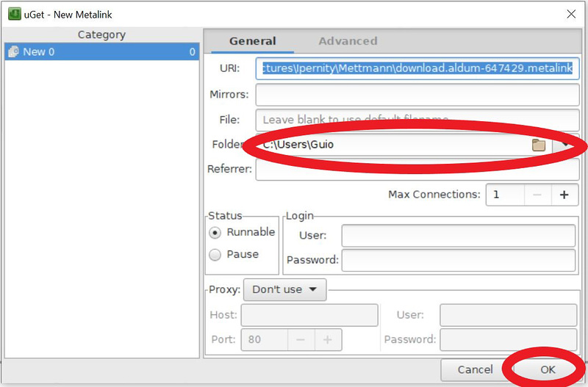Click the Proxy Port value field

click(265, 340)
